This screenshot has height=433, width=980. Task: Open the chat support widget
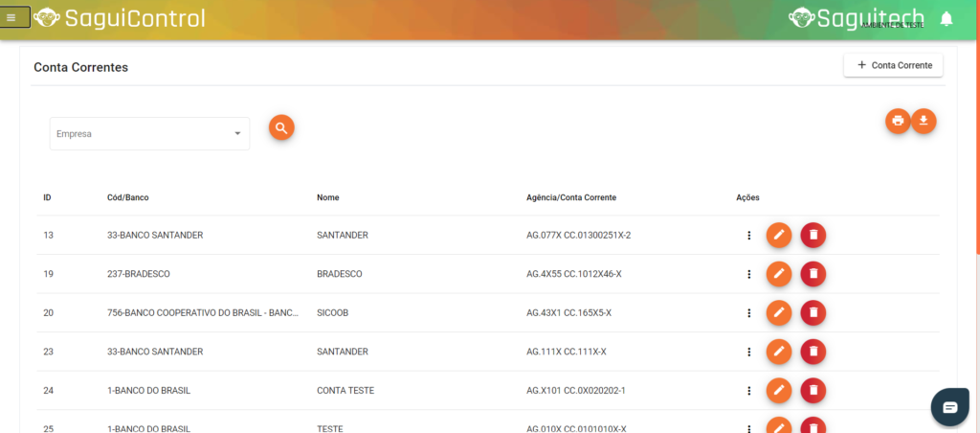click(x=949, y=407)
